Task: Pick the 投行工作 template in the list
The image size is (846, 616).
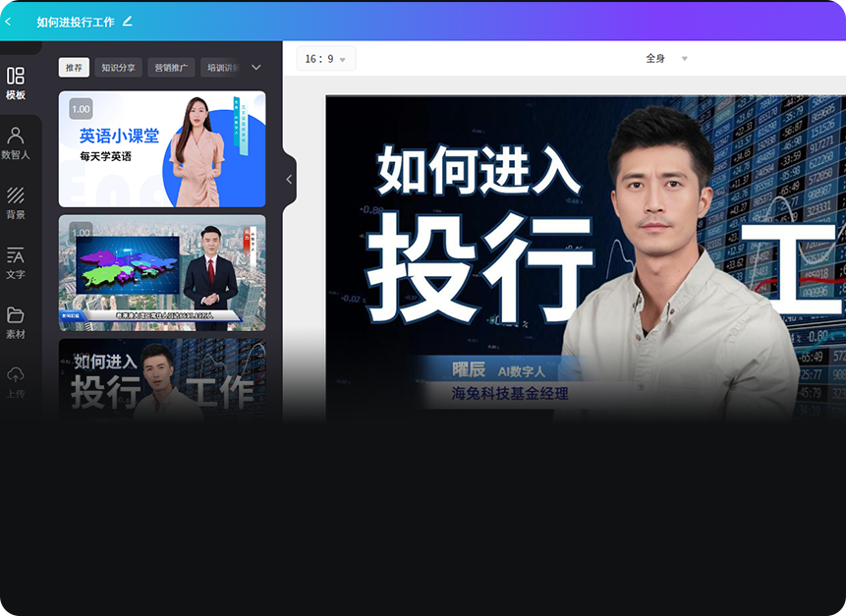Action: click(162, 380)
